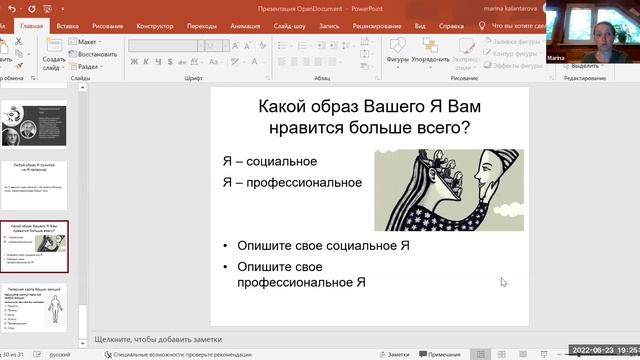The width and height of the screenshot is (640, 360).
Task: Select the dark slide thumbnail with portraits
Action: pos(34,124)
